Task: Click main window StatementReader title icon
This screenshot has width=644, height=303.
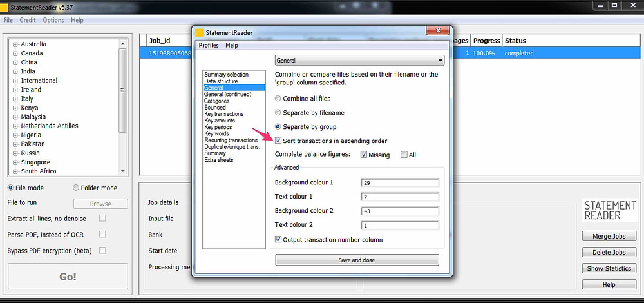Action: 4,7
